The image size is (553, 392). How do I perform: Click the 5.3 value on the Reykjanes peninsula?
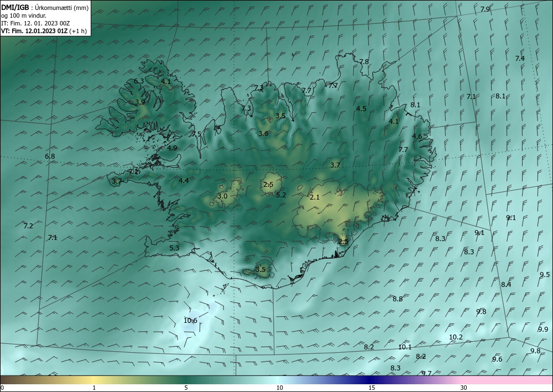click(174, 248)
